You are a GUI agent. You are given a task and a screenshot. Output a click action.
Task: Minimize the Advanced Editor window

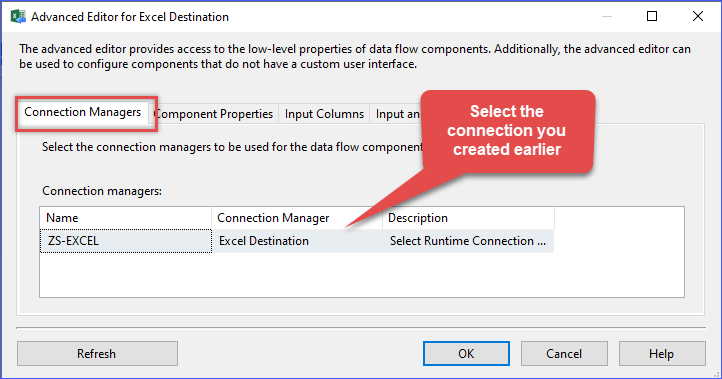coord(607,17)
